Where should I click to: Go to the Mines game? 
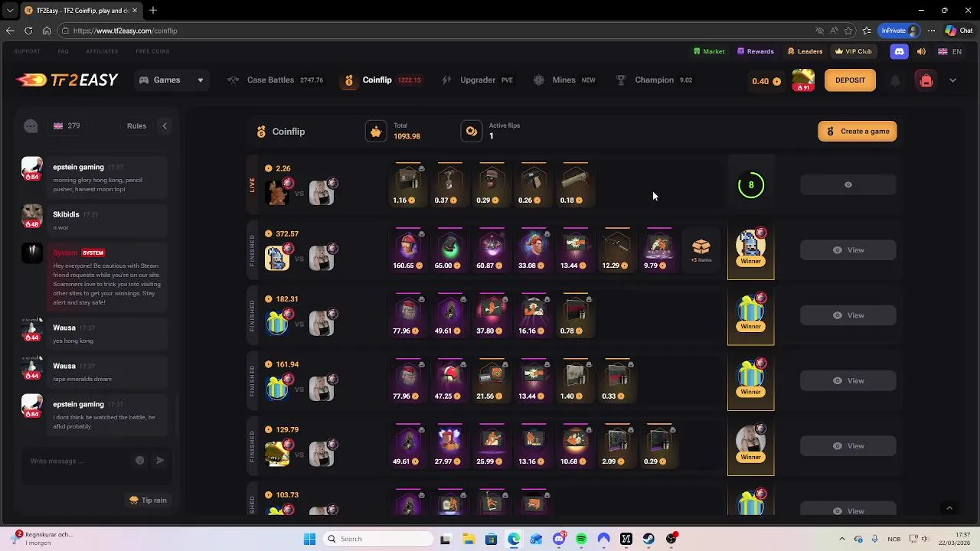point(564,80)
